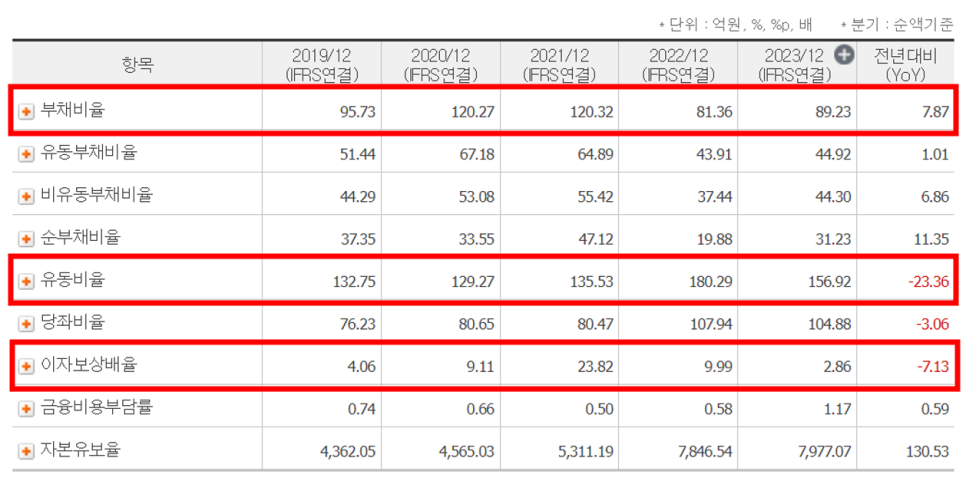Image resolution: width=966 pixels, height=481 pixels.
Task: Click the 120.27 value cell
Action: pyautogui.click(x=472, y=113)
